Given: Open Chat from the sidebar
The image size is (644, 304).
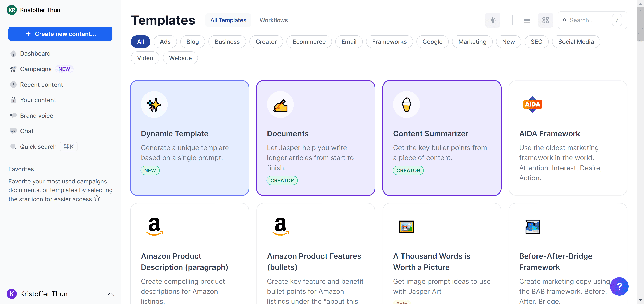Looking at the screenshot, I should [27, 131].
